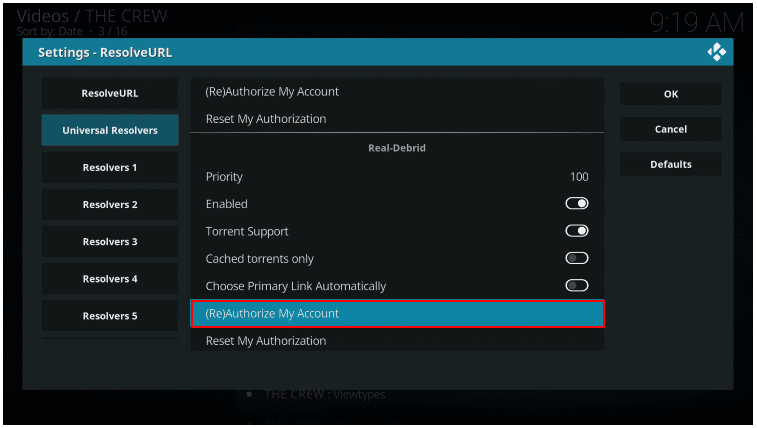Screen dimensions: 757x428
Task: Enable Cached torrents only switch
Action: pyautogui.click(x=577, y=259)
